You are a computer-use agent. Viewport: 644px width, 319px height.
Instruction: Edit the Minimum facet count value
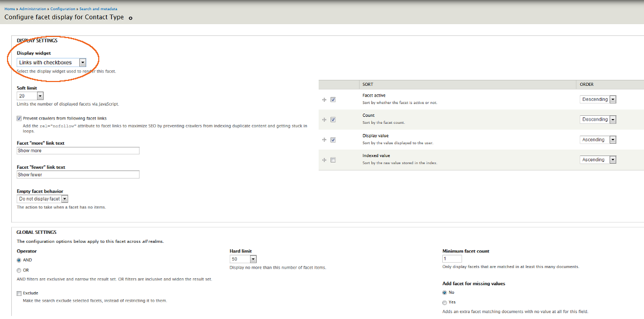tap(451, 258)
